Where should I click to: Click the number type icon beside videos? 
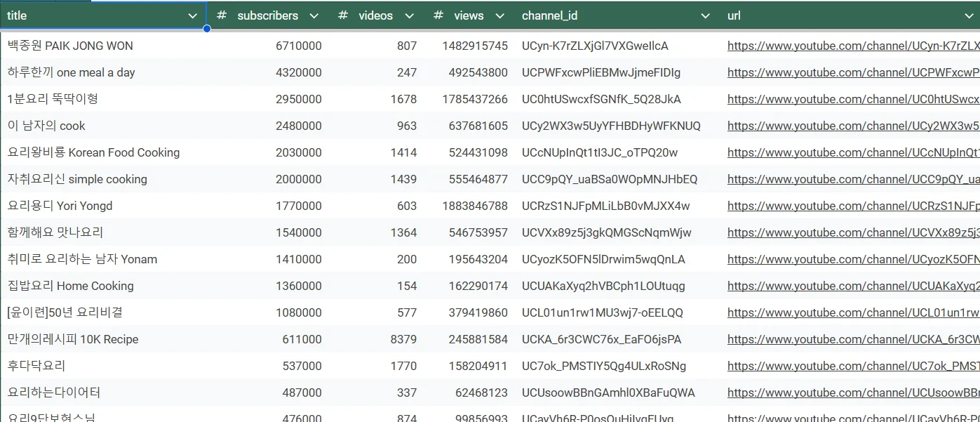tap(343, 15)
